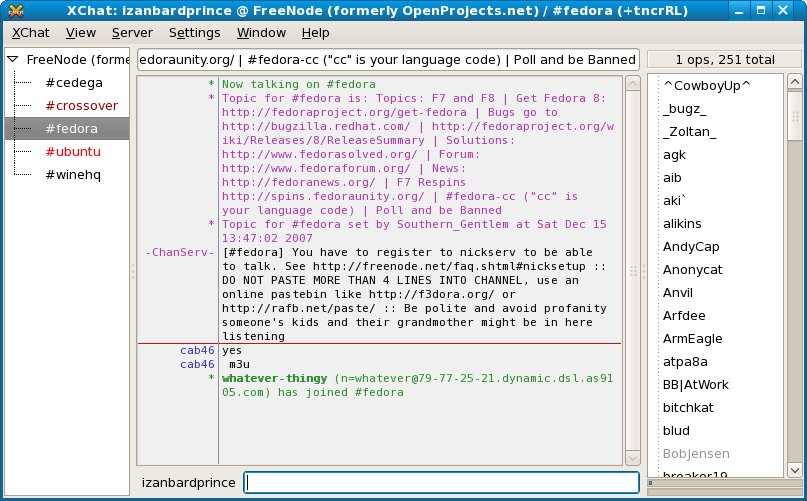This screenshot has width=807, height=501.
Task: Click the '1 ops, 251 total' label
Action: (725, 60)
